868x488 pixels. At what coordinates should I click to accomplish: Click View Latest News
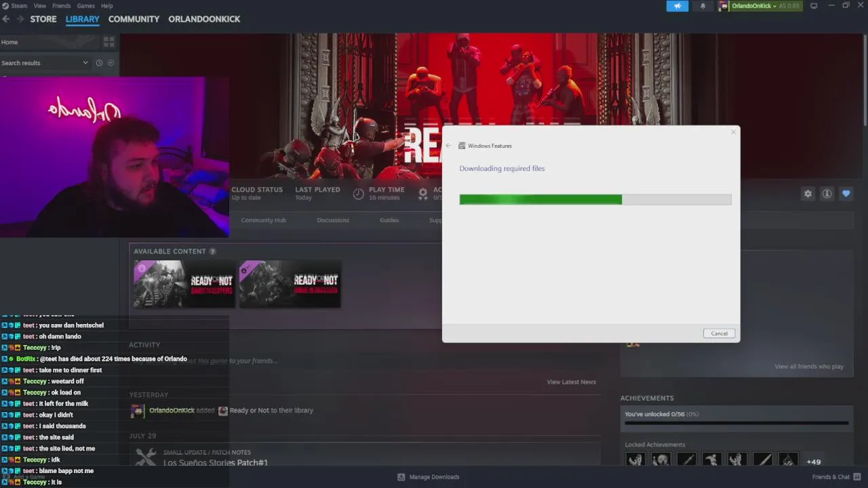(x=571, y=382)
